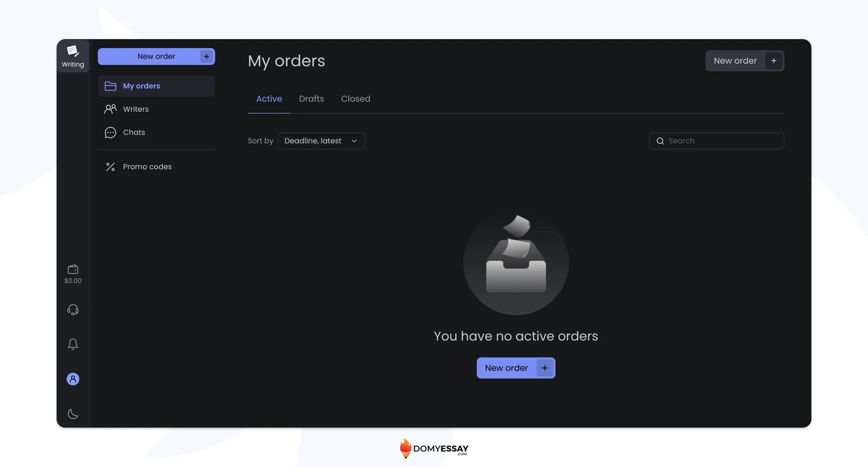Open notifications via the bell icon
The height and width of the screenshot is (467, 868).
73,344
